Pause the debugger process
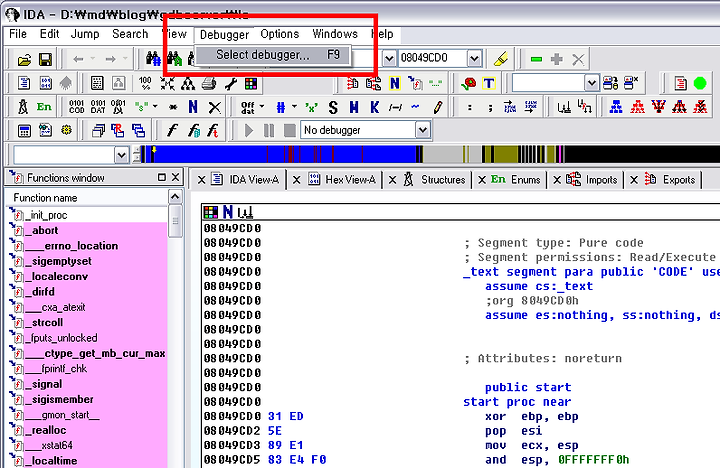This screenshot has width=720, height=468. coord(269,130)
